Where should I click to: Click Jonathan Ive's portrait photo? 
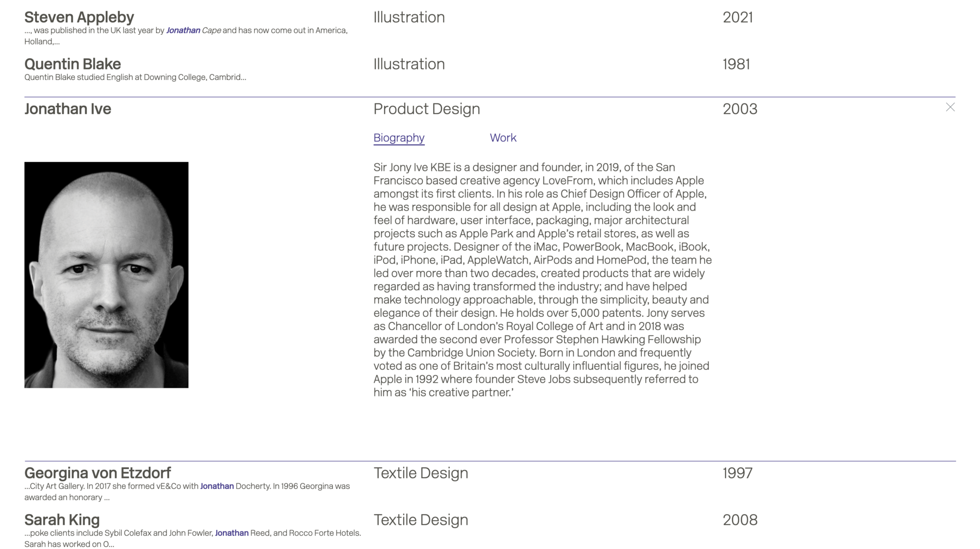point(106,275)
